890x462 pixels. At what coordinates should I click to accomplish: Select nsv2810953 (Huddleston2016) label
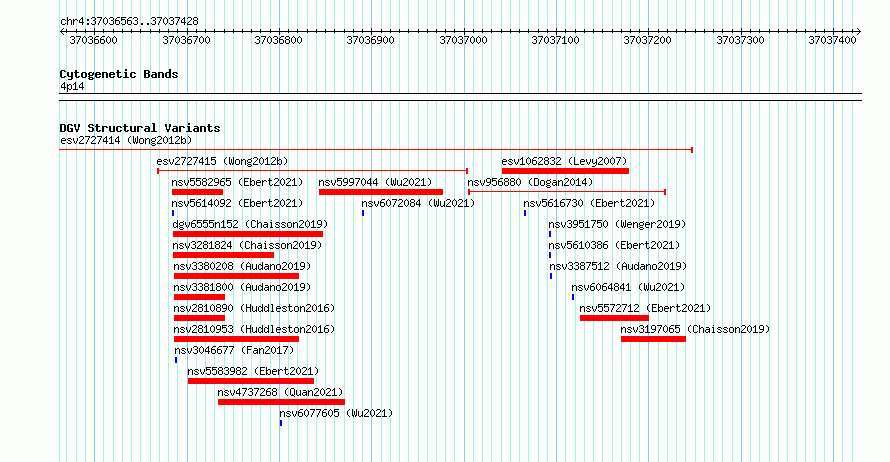[x=254, y=329]
